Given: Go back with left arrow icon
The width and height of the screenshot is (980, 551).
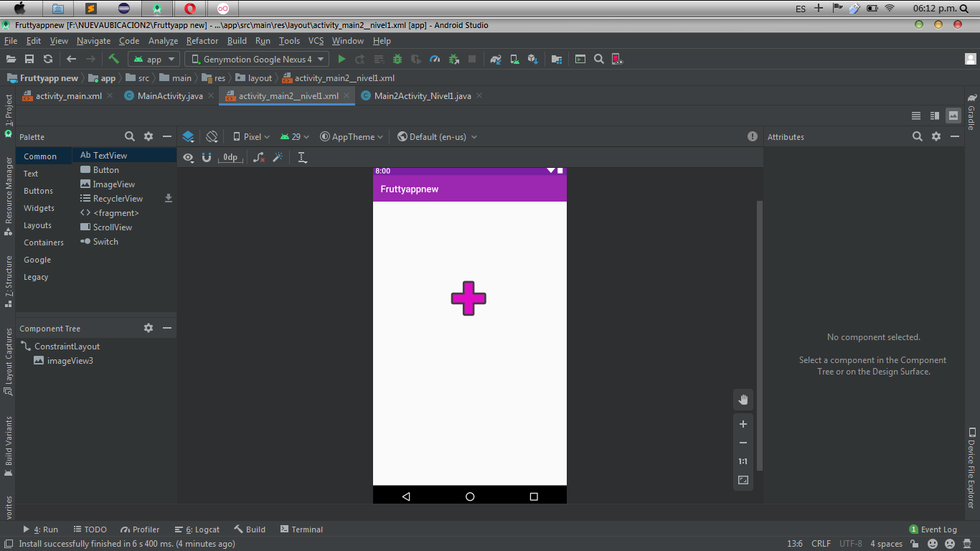Looking at the screenshot, I should click(71, 60).
